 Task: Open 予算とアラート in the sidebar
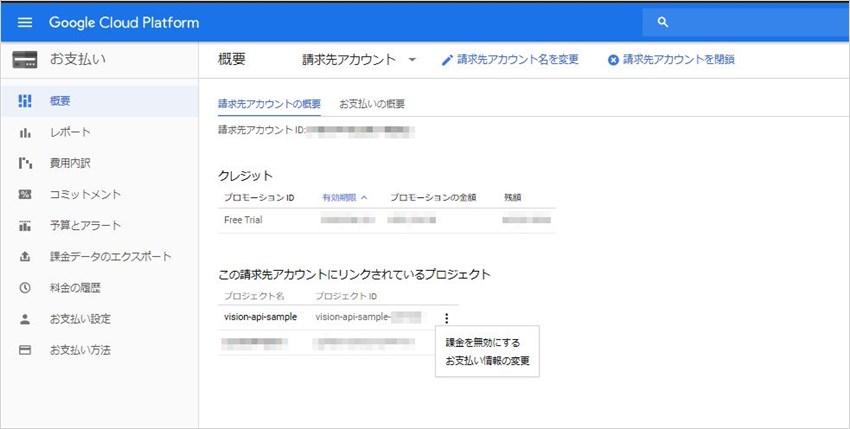click(x=100, y=226)
